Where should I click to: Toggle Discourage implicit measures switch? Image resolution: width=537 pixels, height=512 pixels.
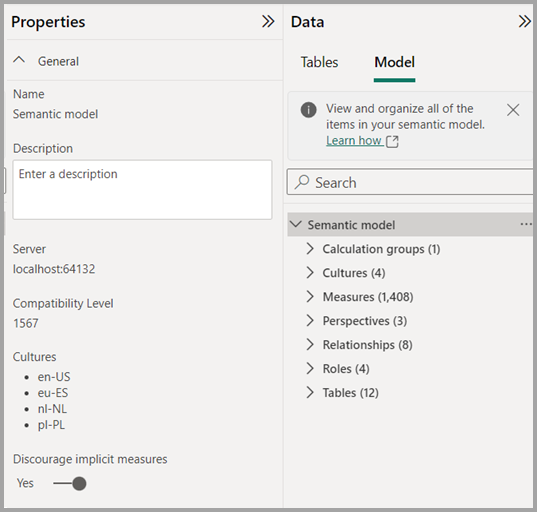coord(70,483)
